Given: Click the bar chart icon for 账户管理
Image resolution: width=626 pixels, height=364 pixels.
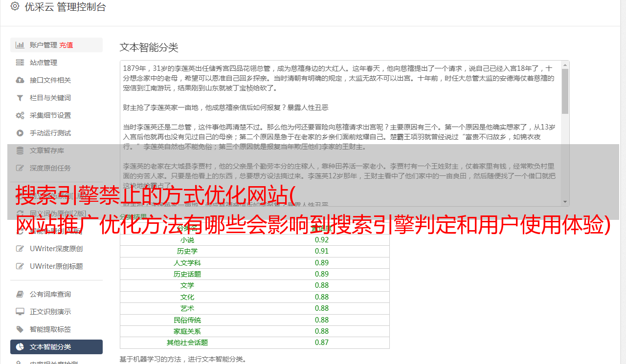Looking at the screenshot, I should click(20, 45).
